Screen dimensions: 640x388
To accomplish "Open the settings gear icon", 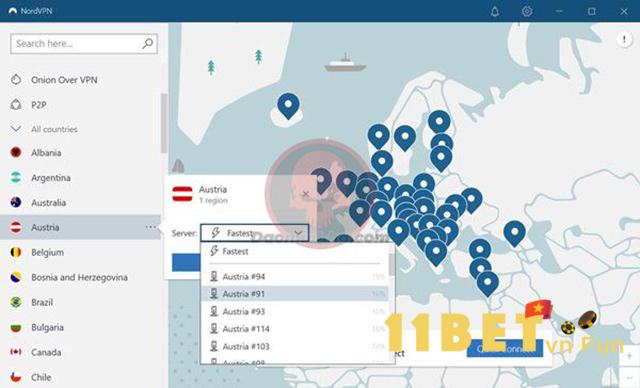I will [527, 11].
